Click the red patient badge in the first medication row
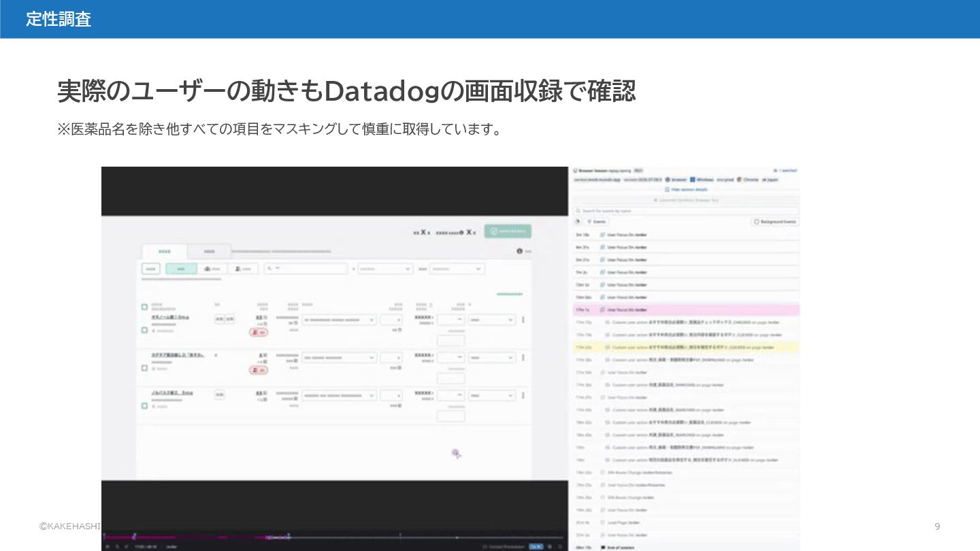The image size is (980, 551). click(259, 333)
